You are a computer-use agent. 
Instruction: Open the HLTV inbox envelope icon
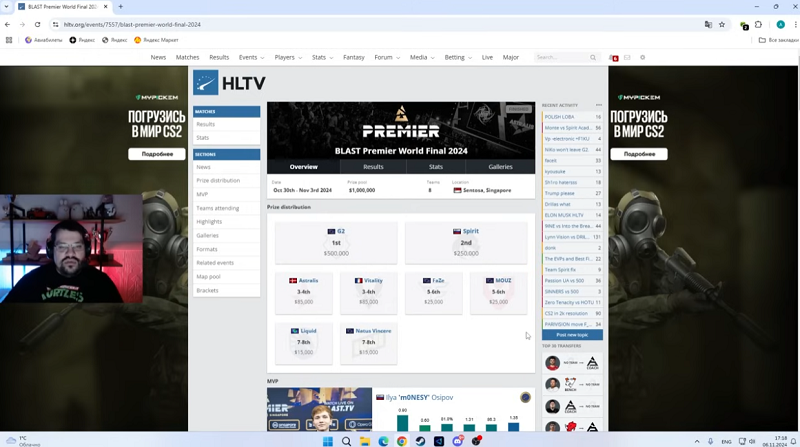(627, 58)
